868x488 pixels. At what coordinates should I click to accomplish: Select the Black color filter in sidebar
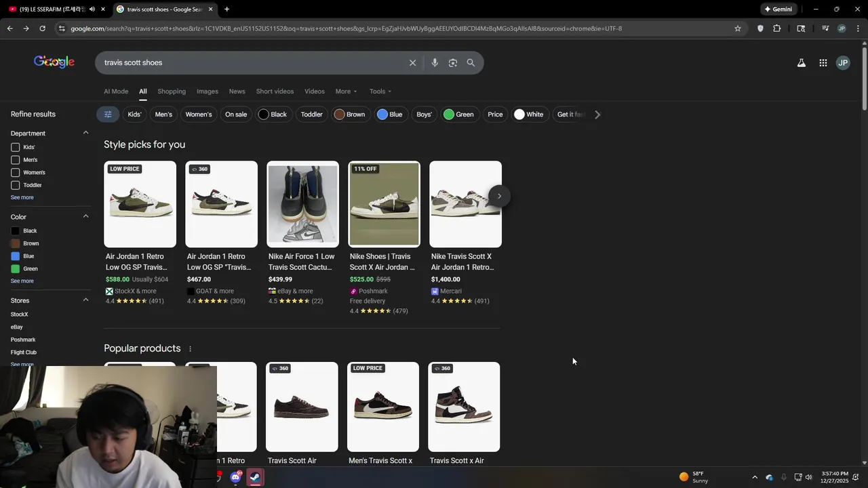click(24, 231)
